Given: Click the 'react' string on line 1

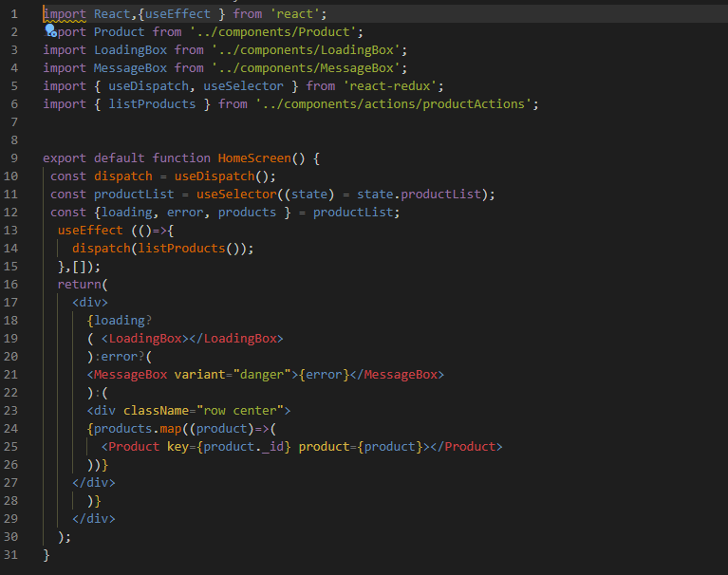Looking at the screenshot, I should (295, 14).
